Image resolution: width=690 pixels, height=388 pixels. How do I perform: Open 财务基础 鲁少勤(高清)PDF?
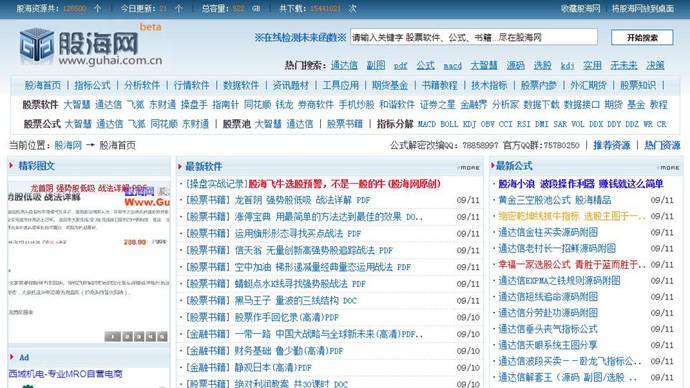tap(289, 351)
